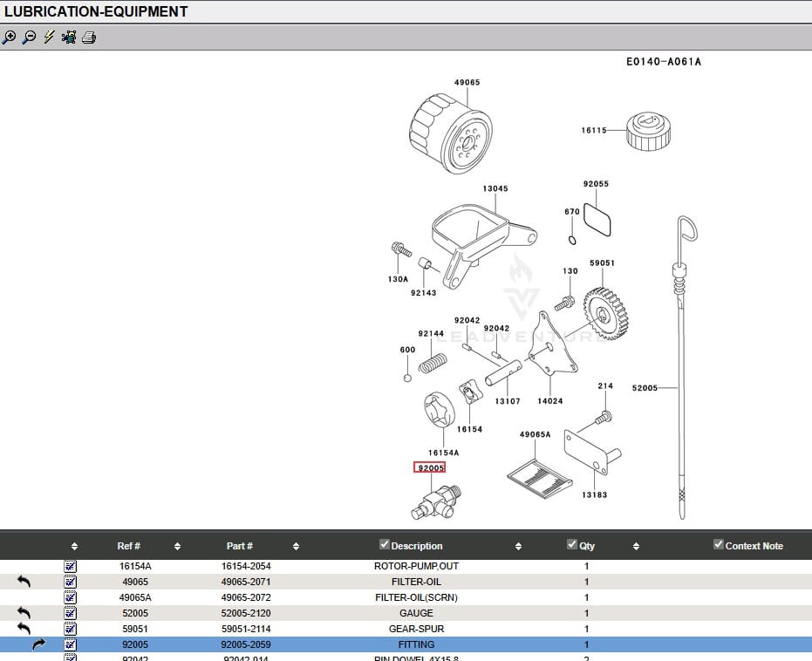
Task: Print the lubrication equipment diagram
Action: (x=88, y=37)
